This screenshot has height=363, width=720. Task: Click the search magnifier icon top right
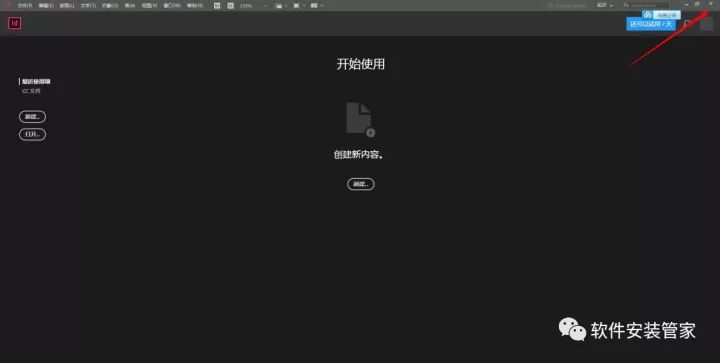[x=687, y=23]
